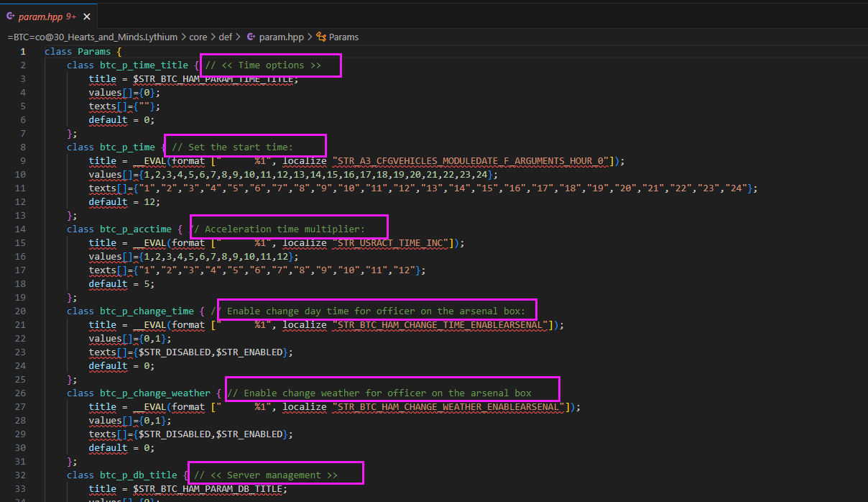Click the '// Set the start time:' comment
The height and width of the screenshot is (502, 868).
click(x=232, y=147)
